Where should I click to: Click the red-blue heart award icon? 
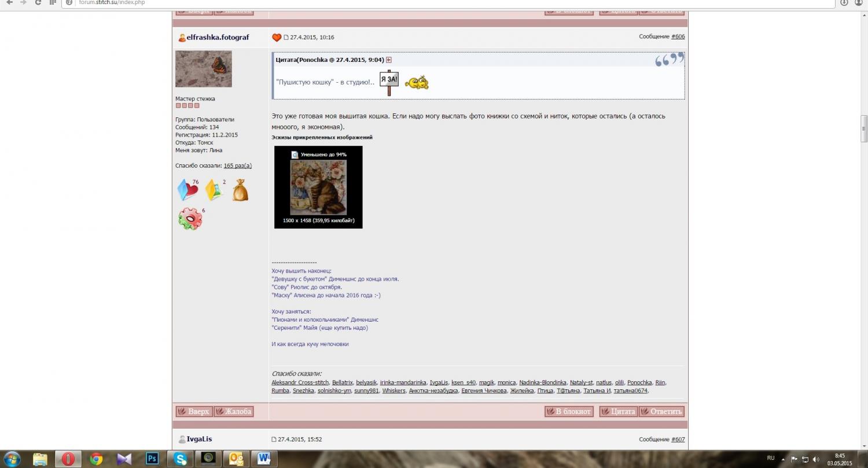pyautogui.click(x=187, y=190)
